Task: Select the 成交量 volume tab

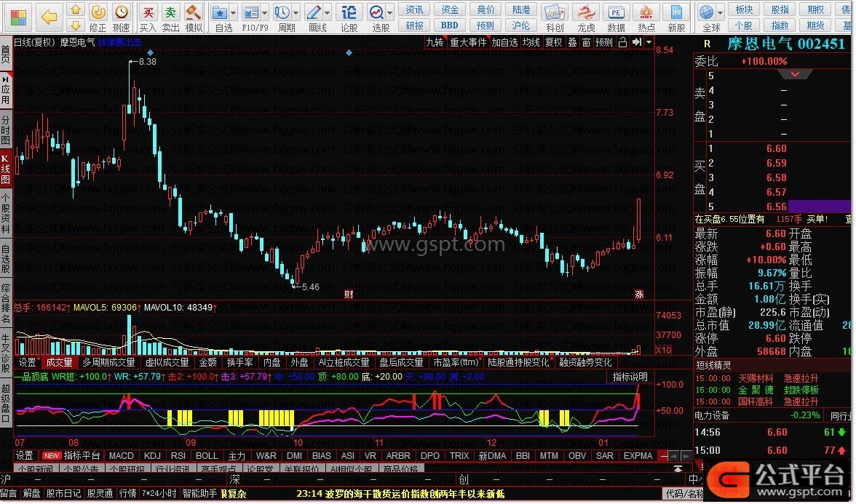Action: (x=59, y=362)
